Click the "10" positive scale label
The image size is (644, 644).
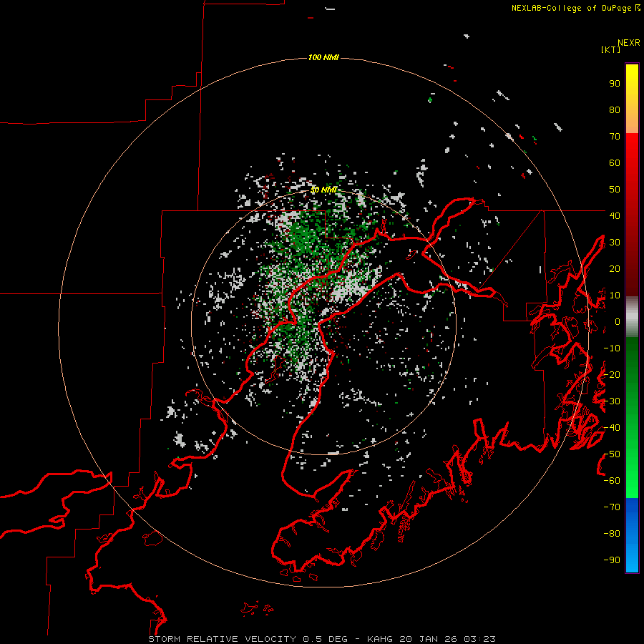coord(615,296)
